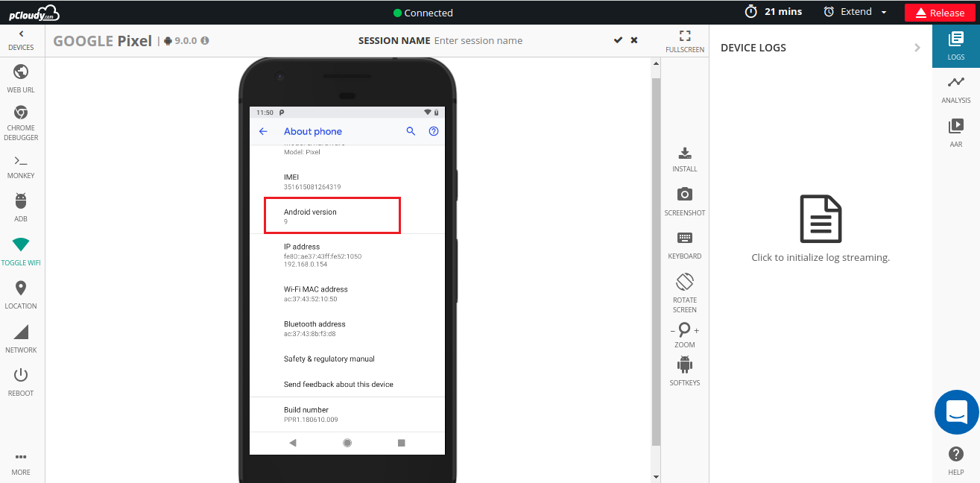Open the Monkey test tool

tap(21, 166)
